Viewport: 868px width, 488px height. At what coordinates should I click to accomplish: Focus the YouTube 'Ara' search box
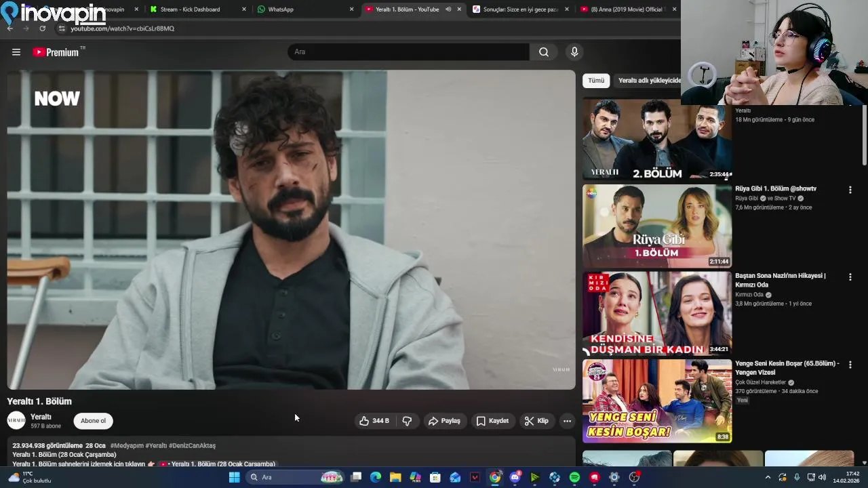[x=409, y=52]
